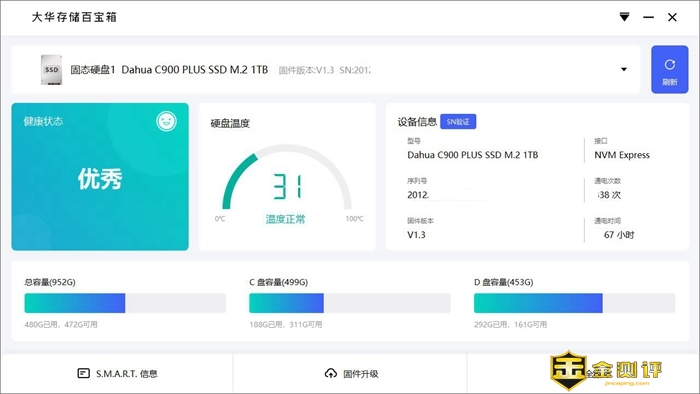Screen dimensions: 700x394
Task: Click the 硬盘温度 heading
Action: click(230, 123)
